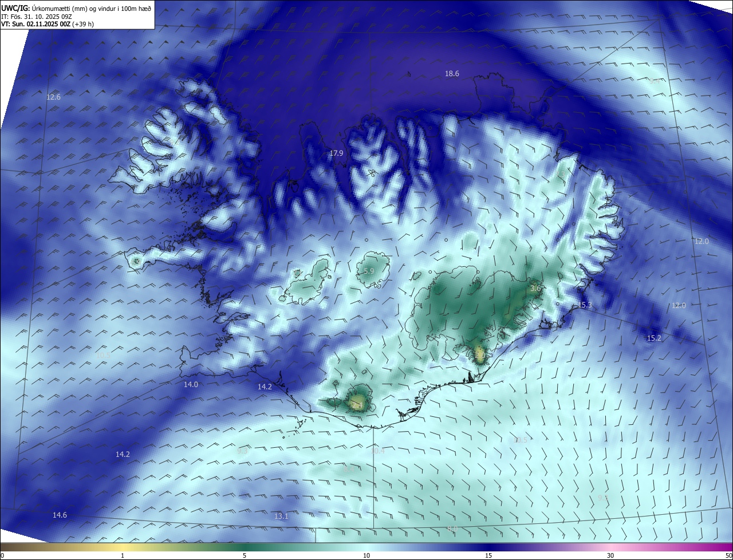Click the 5.9 value on the glacier
The image size is (733, 560).
coord(369,271)
